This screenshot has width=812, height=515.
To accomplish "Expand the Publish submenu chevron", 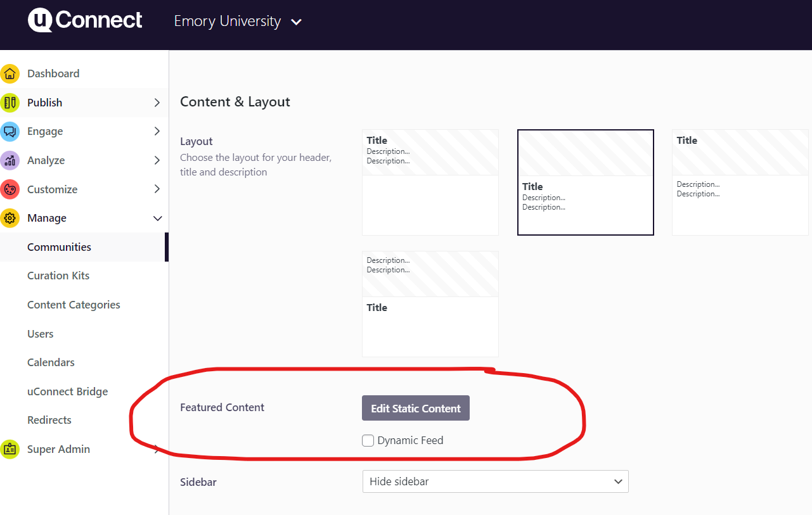I will [157, 103].
